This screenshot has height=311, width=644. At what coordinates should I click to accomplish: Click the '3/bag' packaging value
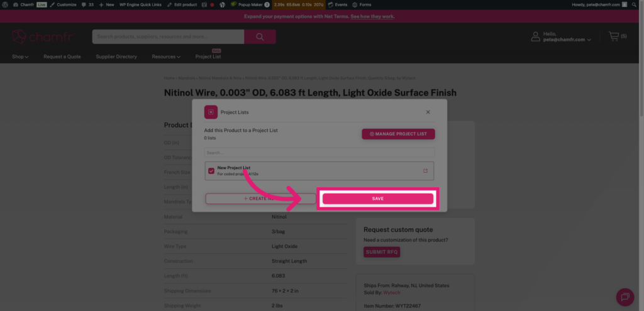click(x=279, y=231)
